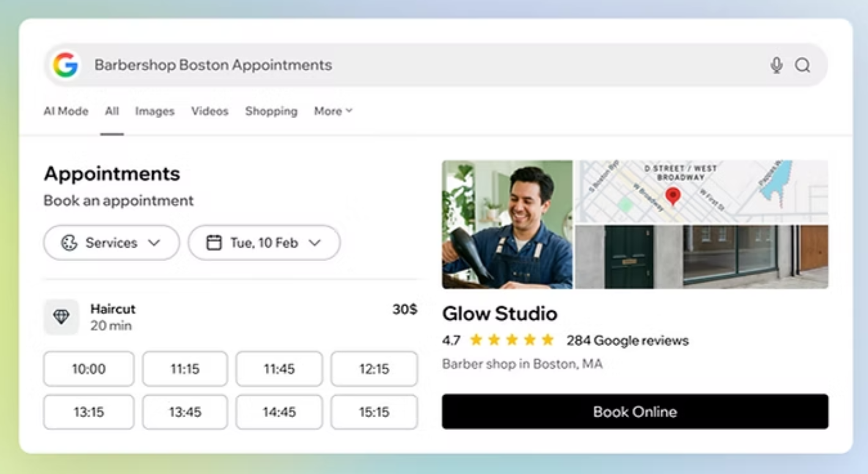Viewport: 868px width, 474px height.
Task: Select the 10:00 time slot
Action: [89, 369]
